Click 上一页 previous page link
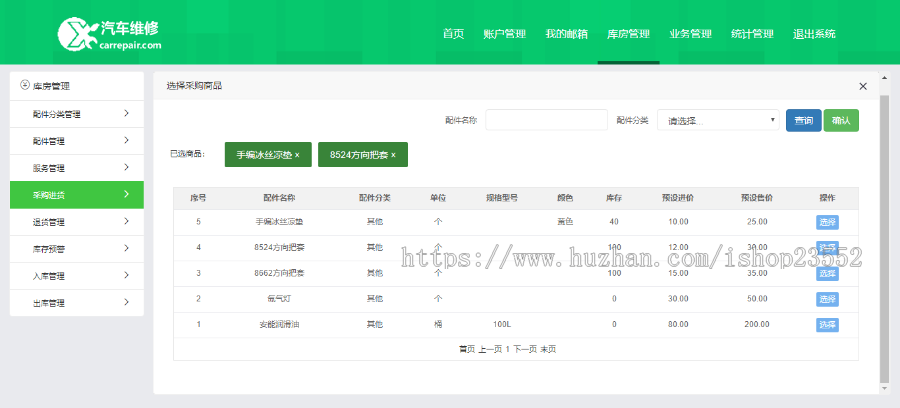900x408 pixels. tap(490, 349)
